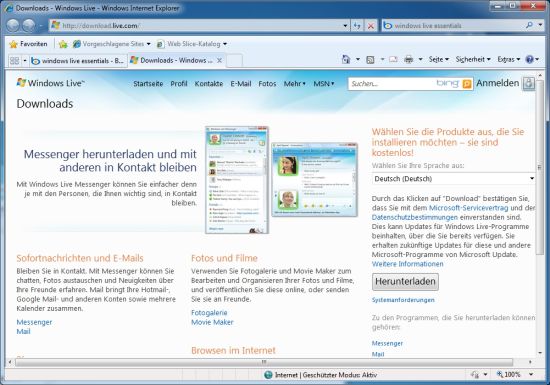Click the orange Bing search button on the page
This screenshot has height=385, width=550.
[467, 84]
